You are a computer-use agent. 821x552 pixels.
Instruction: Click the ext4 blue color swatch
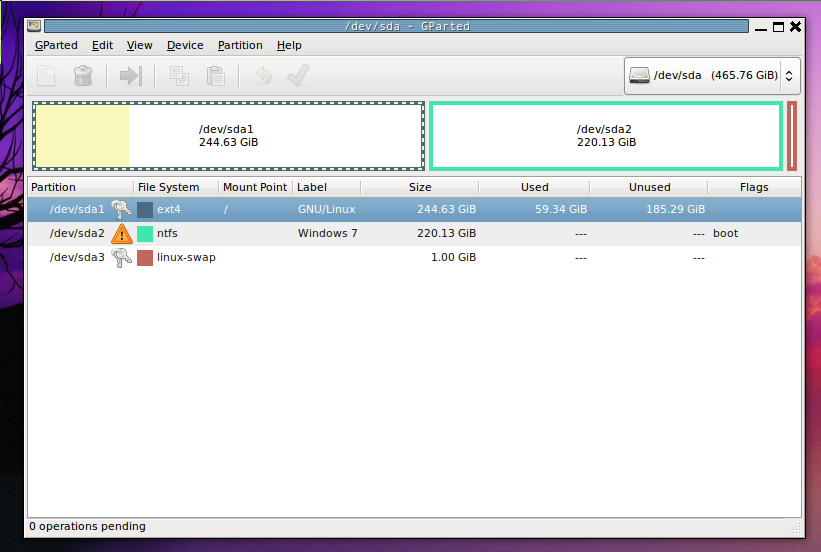pyautogui.click(x=145, y=209)
